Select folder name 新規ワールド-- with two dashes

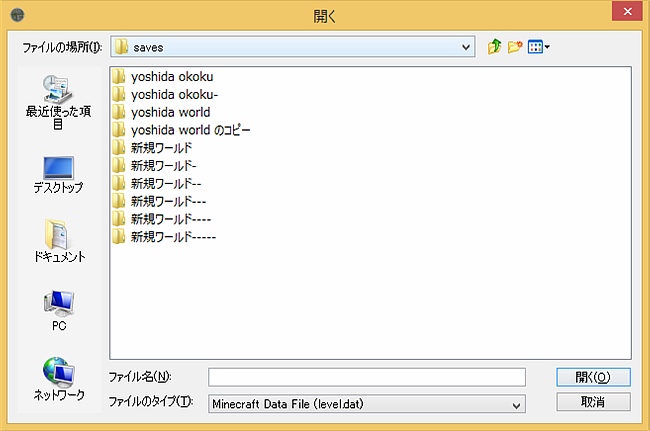pyautogui.click(x=166, y=184)
